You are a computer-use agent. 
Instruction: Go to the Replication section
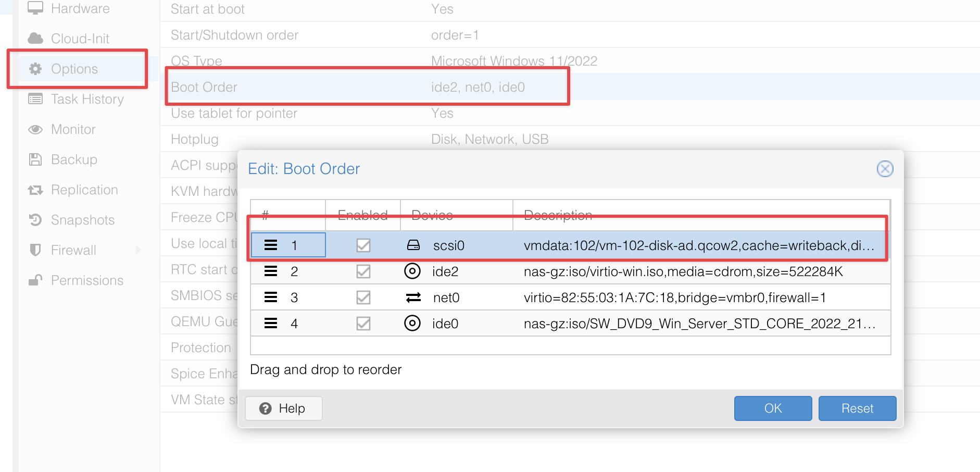pos(84,190)
